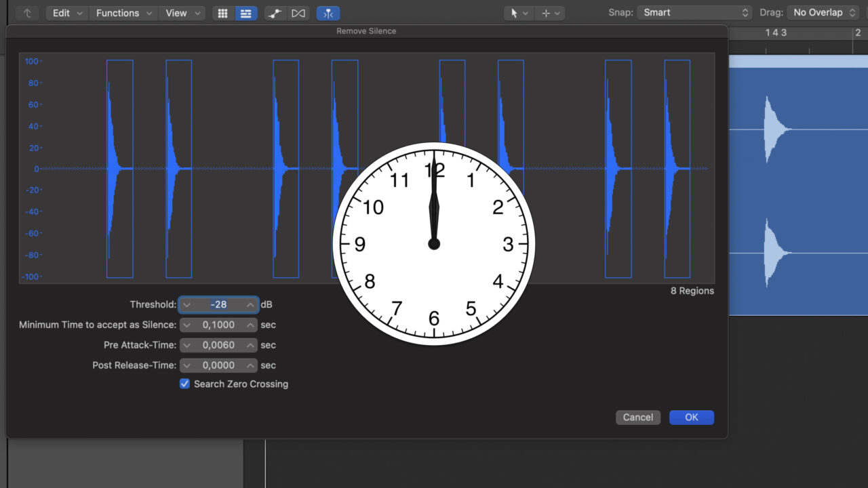Click the active Remove Silence toolbar icon
The width and height of the screenshot is (868, 488).
pyautogui.click(x=328, y=13)
